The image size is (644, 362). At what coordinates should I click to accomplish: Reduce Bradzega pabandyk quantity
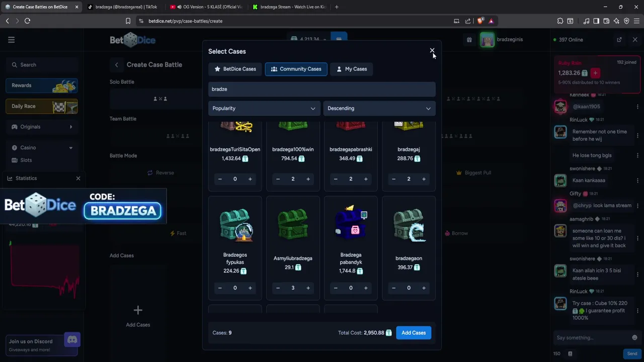pyautogui.click(x=336, y=288)
